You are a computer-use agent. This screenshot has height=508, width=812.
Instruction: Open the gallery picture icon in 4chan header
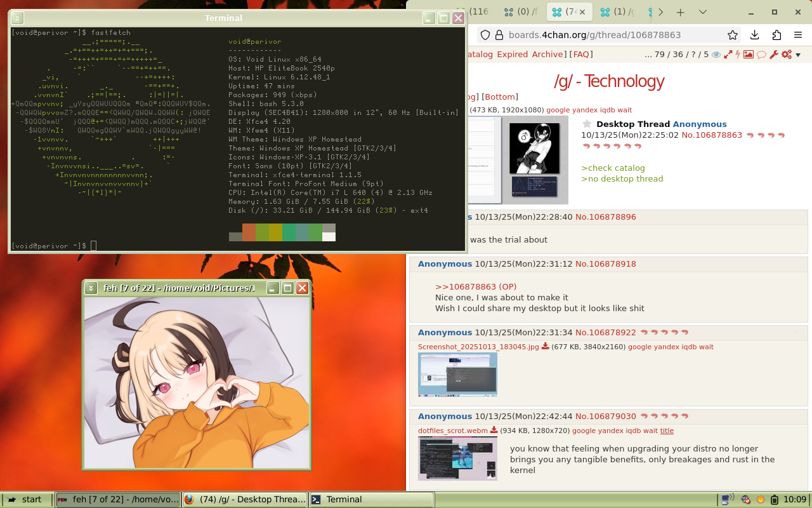[x=749, y=55]
